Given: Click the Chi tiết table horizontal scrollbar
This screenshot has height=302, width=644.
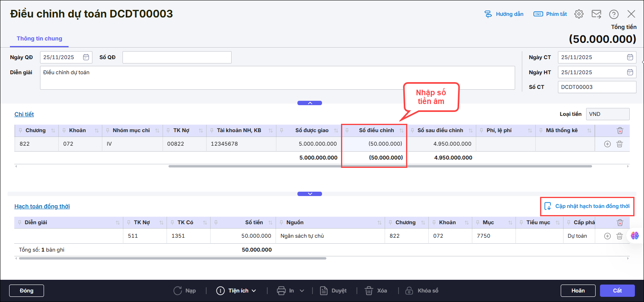Looking at the screenshot, I should click(380, 166).
